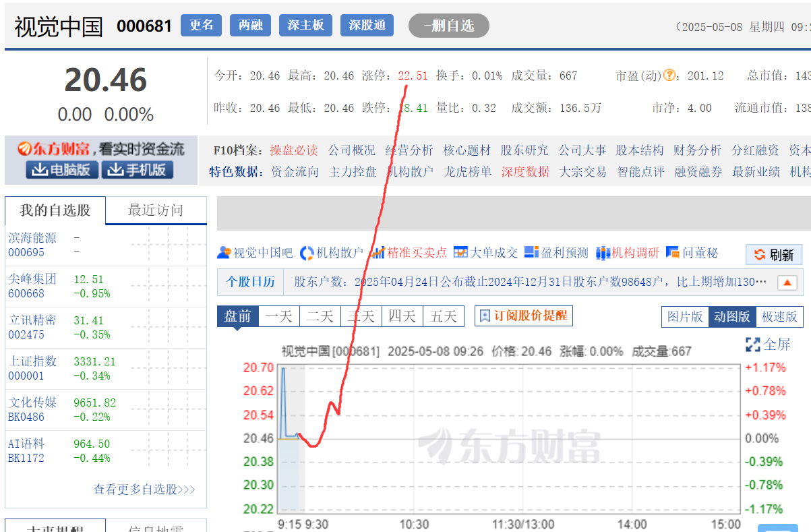The width and height of the screenshot is (811, 532).
Task: Click the 大单成交 table icon
Action: (460, 252)
